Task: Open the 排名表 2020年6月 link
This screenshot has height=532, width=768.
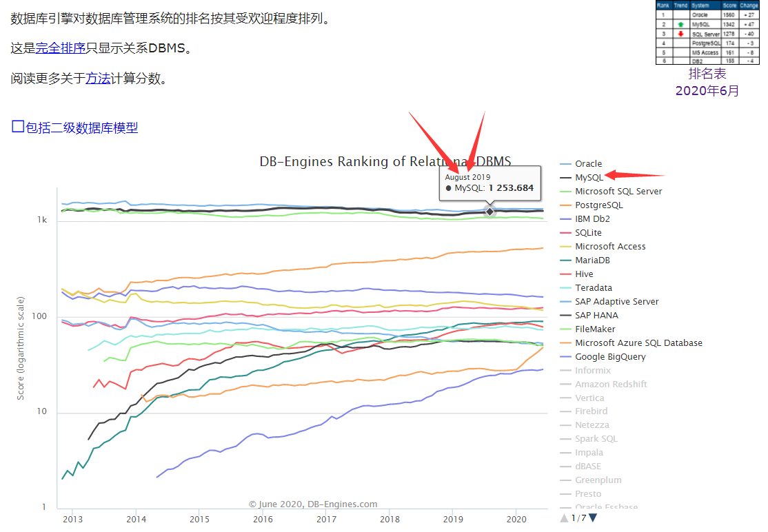Action: [x=707, y=82]
